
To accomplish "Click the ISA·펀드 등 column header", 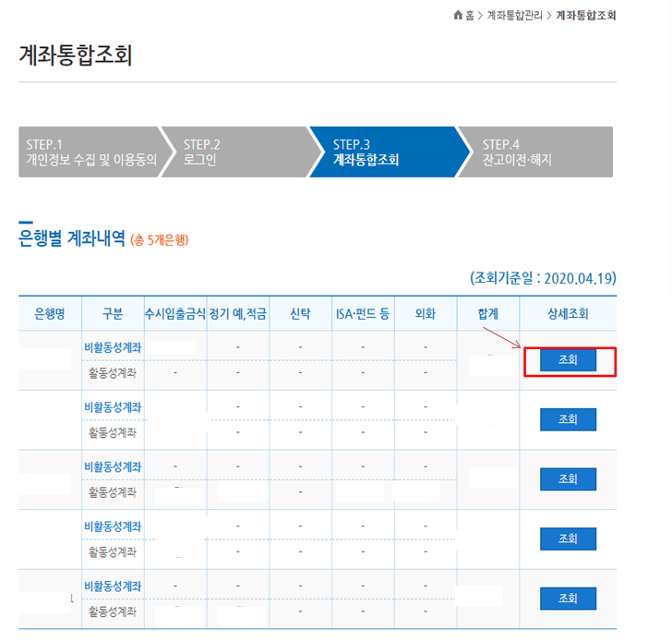I will (x=363, y=313).
